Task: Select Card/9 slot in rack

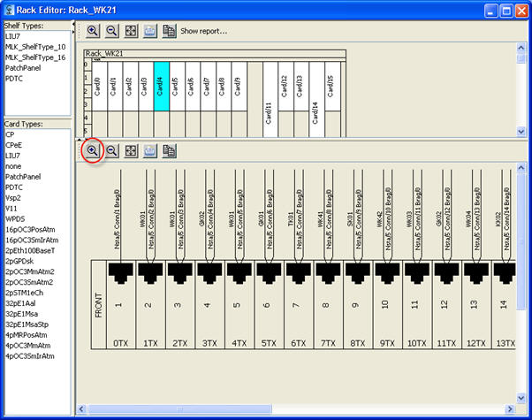Action: click(239, 87)
